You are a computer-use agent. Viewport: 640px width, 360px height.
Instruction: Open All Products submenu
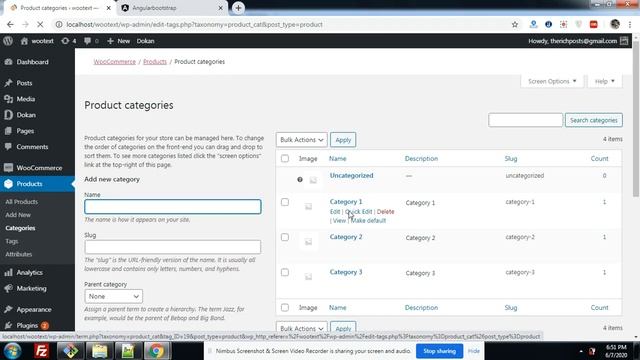coord(21,202)
